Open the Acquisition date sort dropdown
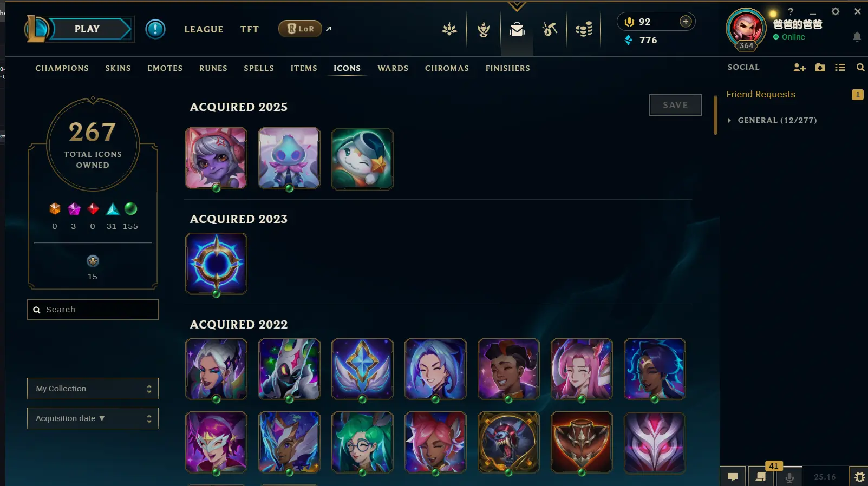The image size is (868, 486). (x=93, y=418)
